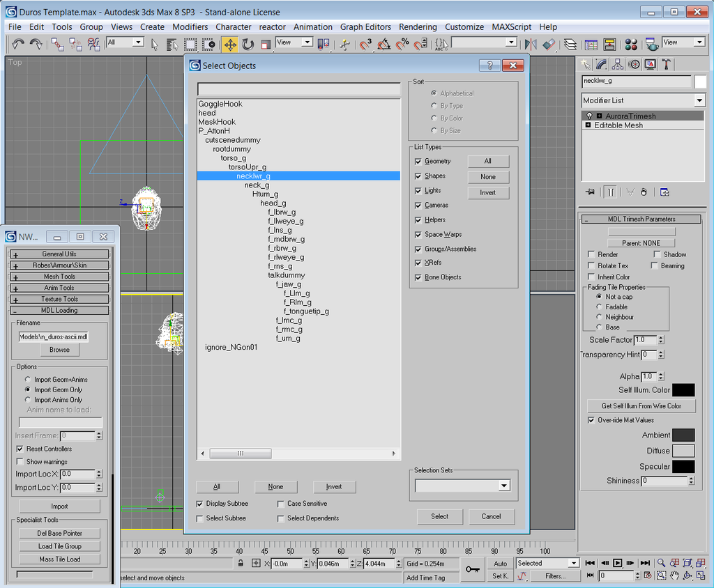Expand Robes\Armour\Skin rollout
Image resolution: width=714 pixels, height=588 pixels.
click(59, 265)
